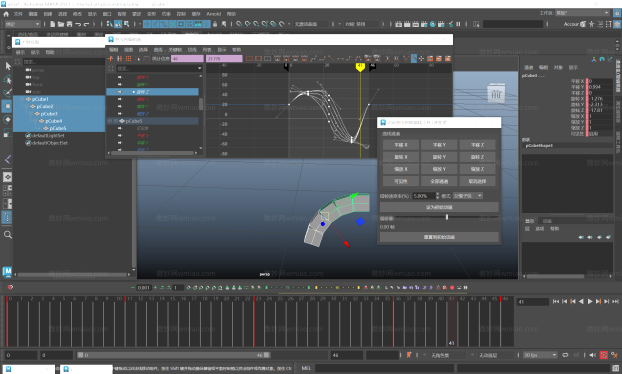Select the Lasso selection tool
This screenshot has height=374, width=622.
[8, 80]
